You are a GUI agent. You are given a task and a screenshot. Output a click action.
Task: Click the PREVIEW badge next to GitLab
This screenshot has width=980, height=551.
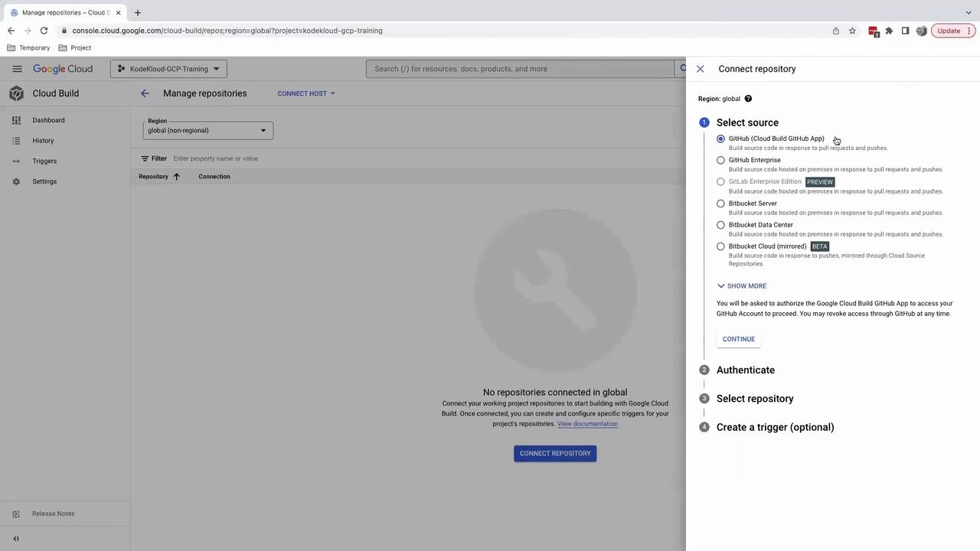pyautogui.click(x=819, y=182)
